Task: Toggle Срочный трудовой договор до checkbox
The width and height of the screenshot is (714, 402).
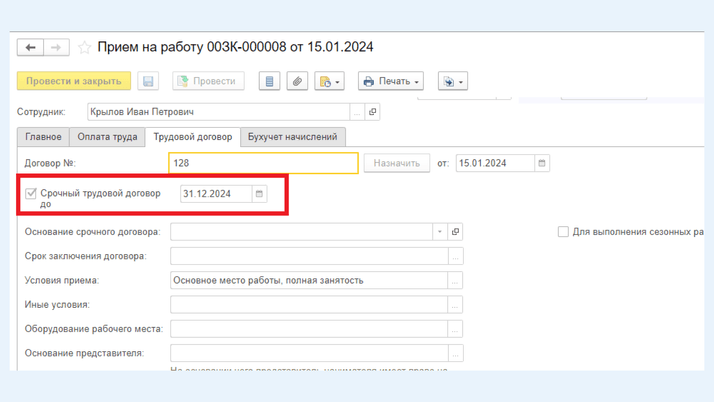Action: coord(31,193)
